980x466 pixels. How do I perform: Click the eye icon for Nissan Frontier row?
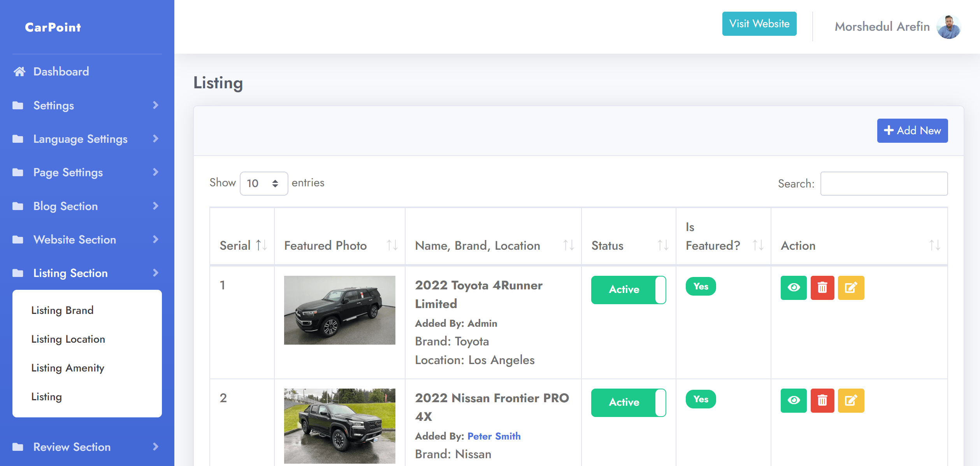tap(794, 401)
